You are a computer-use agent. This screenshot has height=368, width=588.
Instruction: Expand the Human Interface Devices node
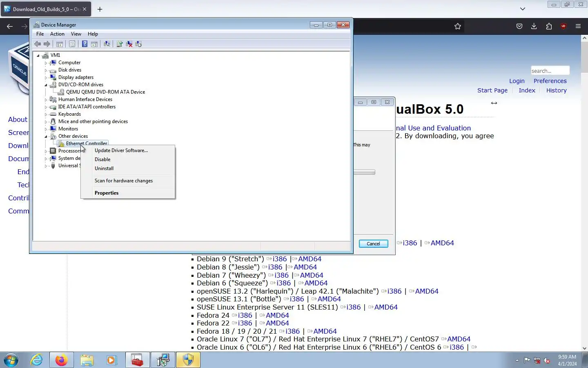[x=46, y=100]
